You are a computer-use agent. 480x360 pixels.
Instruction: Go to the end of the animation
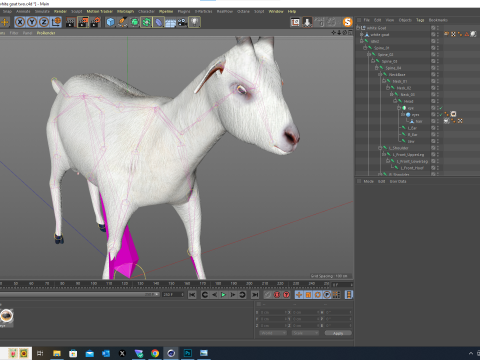(x=255, y=295)
